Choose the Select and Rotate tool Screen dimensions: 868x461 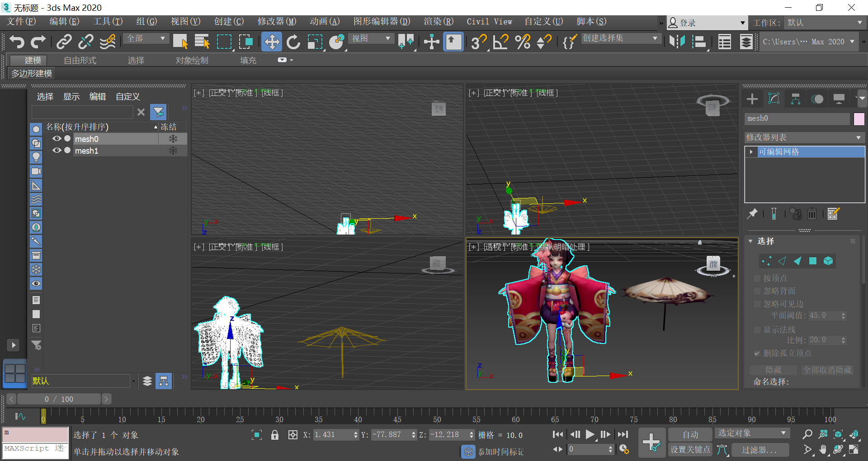293,42
